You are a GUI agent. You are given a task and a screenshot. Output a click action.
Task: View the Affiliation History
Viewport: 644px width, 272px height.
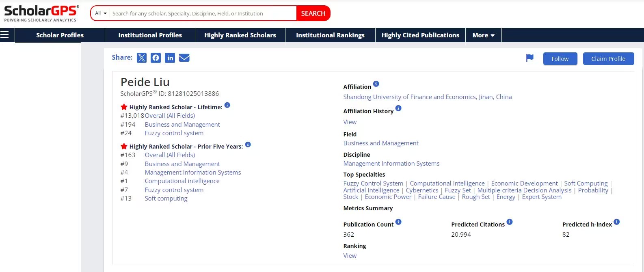pyautogui.click(x=350, y=122)
